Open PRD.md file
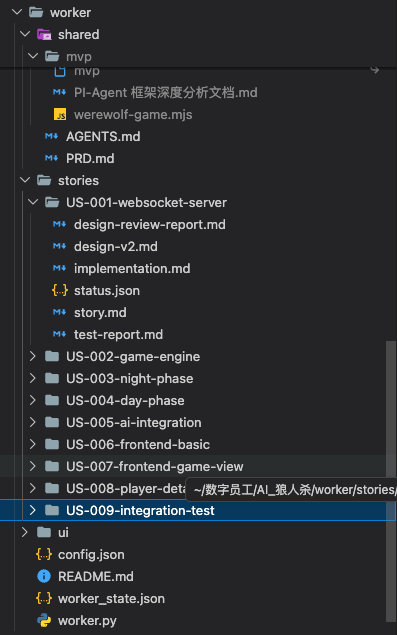Viewport: 397px width, 635px height. (x=90, y=158)
